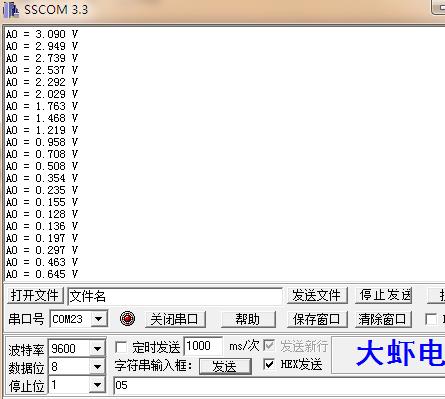Click the line A0 = 0.645 V
The height and width of the screenshot is (399, 445).
pos(42,274)
